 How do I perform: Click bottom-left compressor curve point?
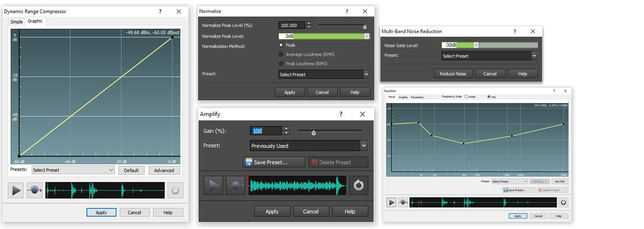(19, 156)
